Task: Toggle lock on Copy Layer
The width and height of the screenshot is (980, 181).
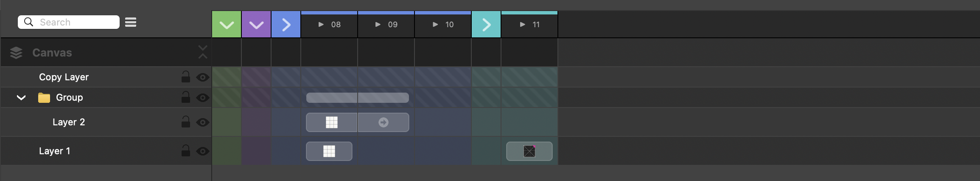Action: tap(186, 77)
